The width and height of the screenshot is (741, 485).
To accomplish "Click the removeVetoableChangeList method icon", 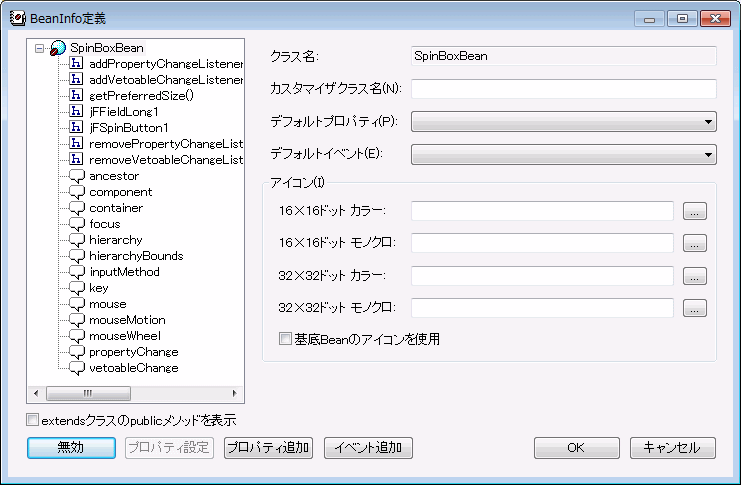I will pos(76,159).
